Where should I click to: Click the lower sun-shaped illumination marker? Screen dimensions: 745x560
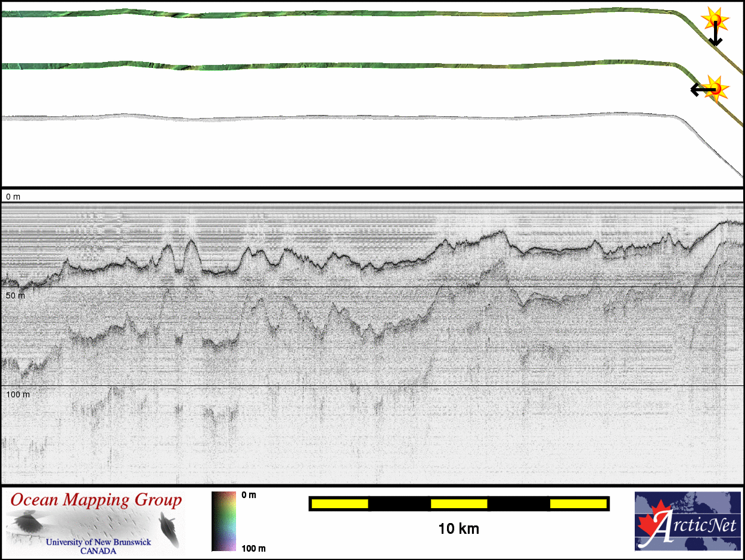[717, 88]
